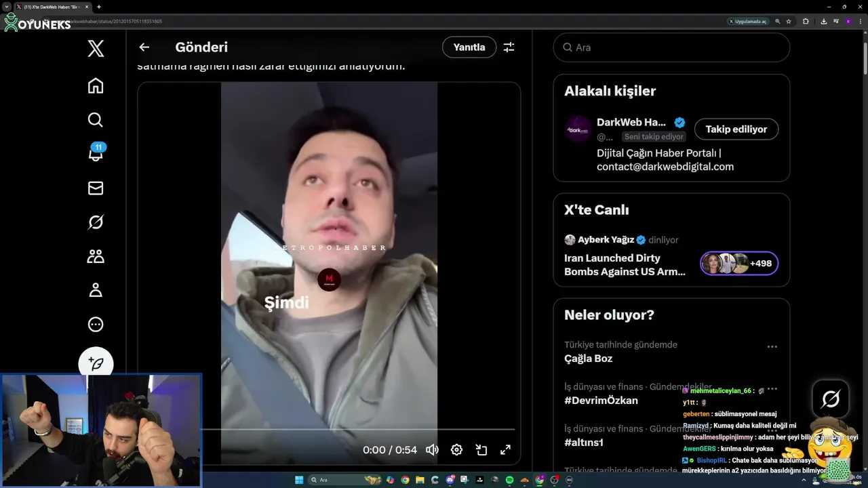The image size is (868, 488).
Task: Open the contact@darkwebdigital.com link
Action: coord(665,167)
